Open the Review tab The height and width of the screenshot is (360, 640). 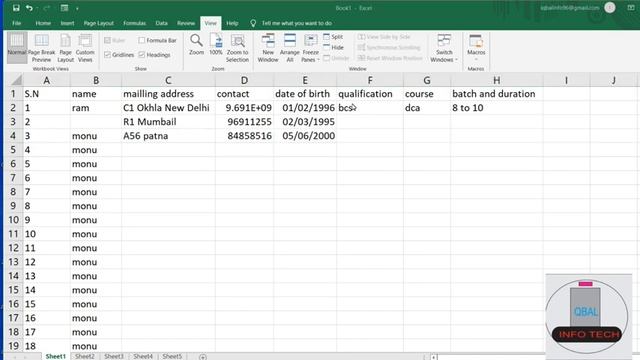coord(186,23)
